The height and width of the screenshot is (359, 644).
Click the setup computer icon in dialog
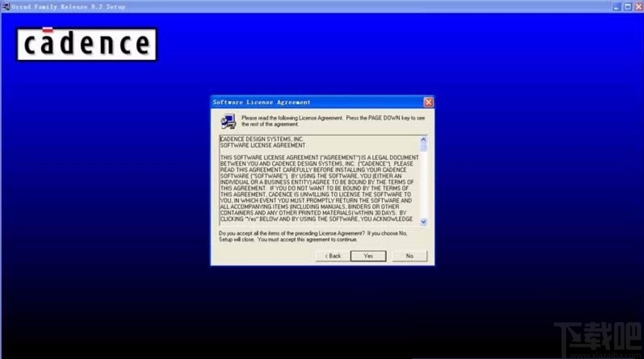(x=228, y=122)
